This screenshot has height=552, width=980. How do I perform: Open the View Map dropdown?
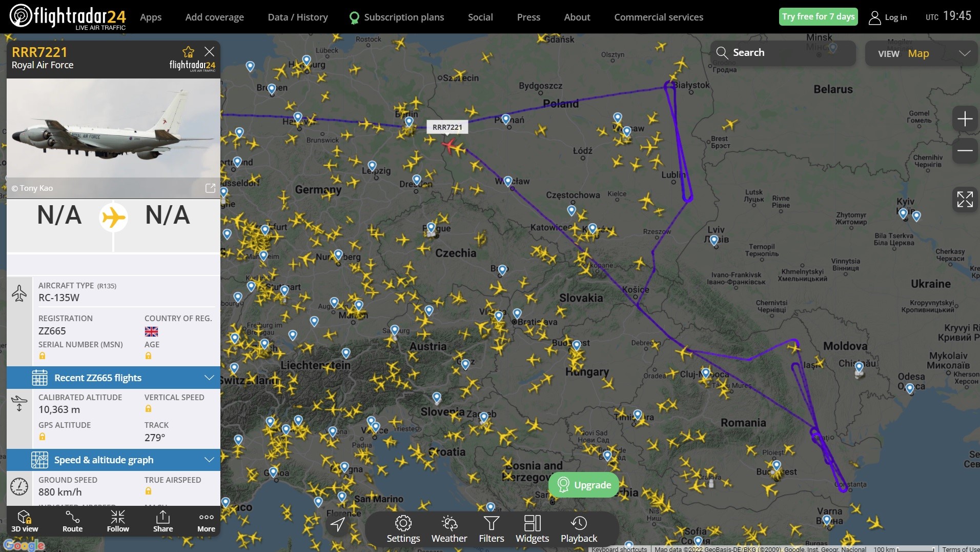coord(921,53)
